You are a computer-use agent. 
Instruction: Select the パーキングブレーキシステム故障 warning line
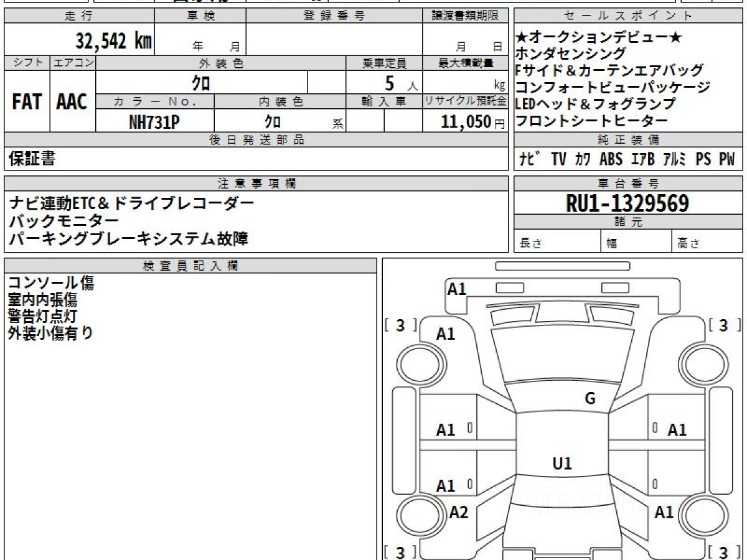(x=129, y=238)
